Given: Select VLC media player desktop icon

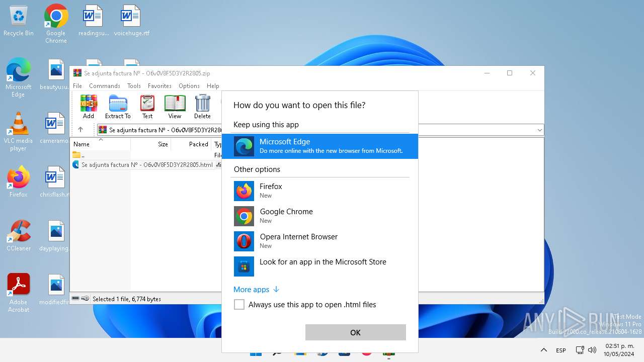Looking at the screenshot, I should pyautogui.click(x=19, y=132).
